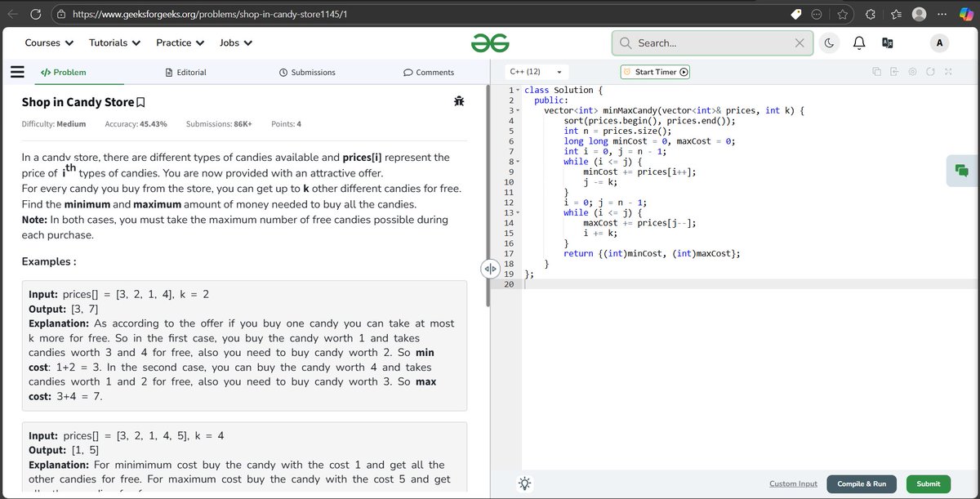Switch to the Comments tab
This screenshot has height=499, width=980.
[429, 72]
